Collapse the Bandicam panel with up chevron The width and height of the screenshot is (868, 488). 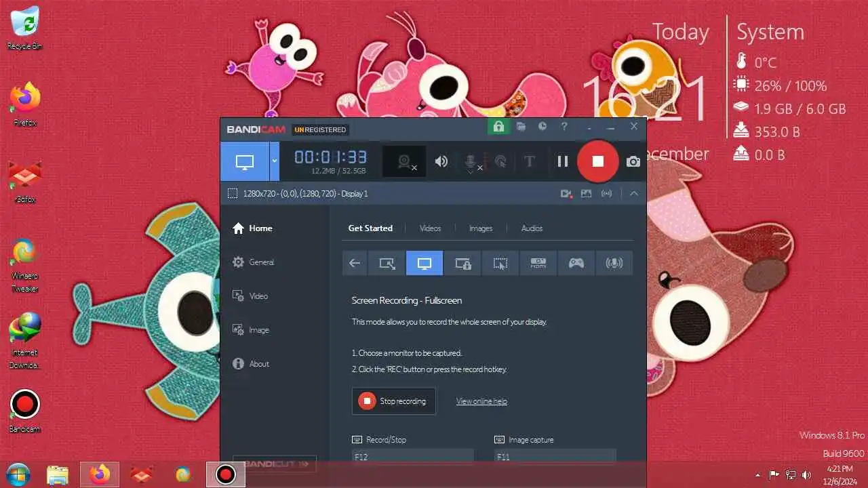tap(633, 194)
